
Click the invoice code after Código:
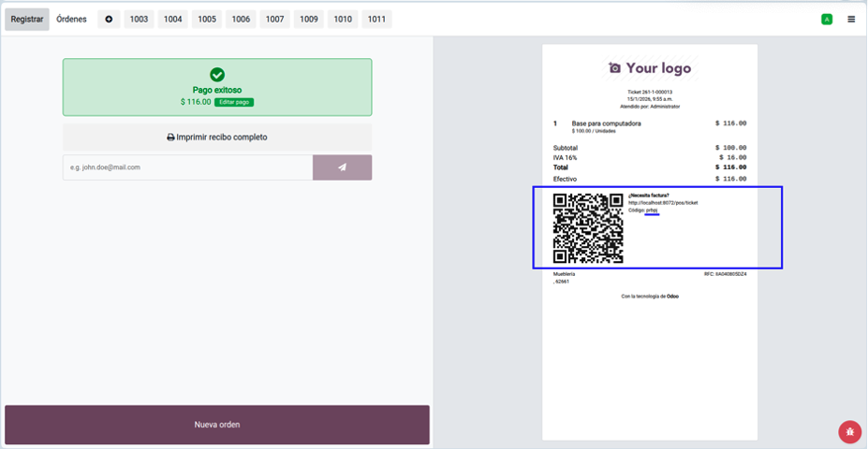[x=652, y=210]
